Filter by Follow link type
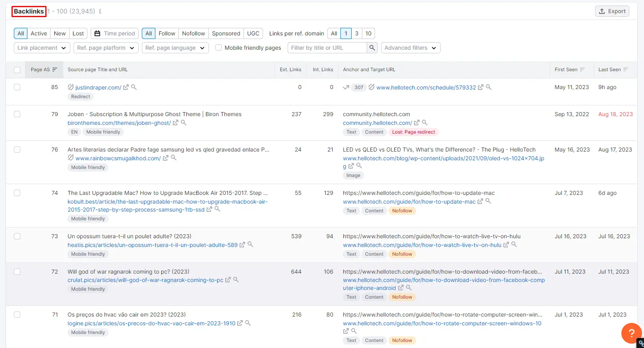 click(167, 33)
